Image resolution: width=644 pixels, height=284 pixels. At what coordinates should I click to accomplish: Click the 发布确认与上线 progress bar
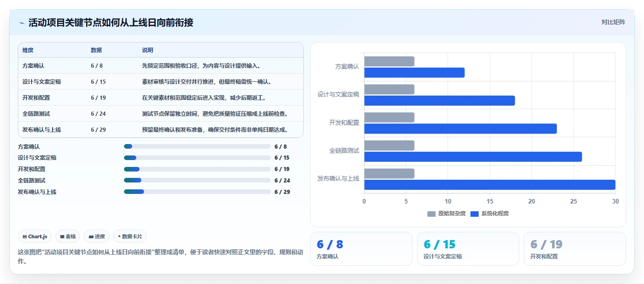(197, 192)
